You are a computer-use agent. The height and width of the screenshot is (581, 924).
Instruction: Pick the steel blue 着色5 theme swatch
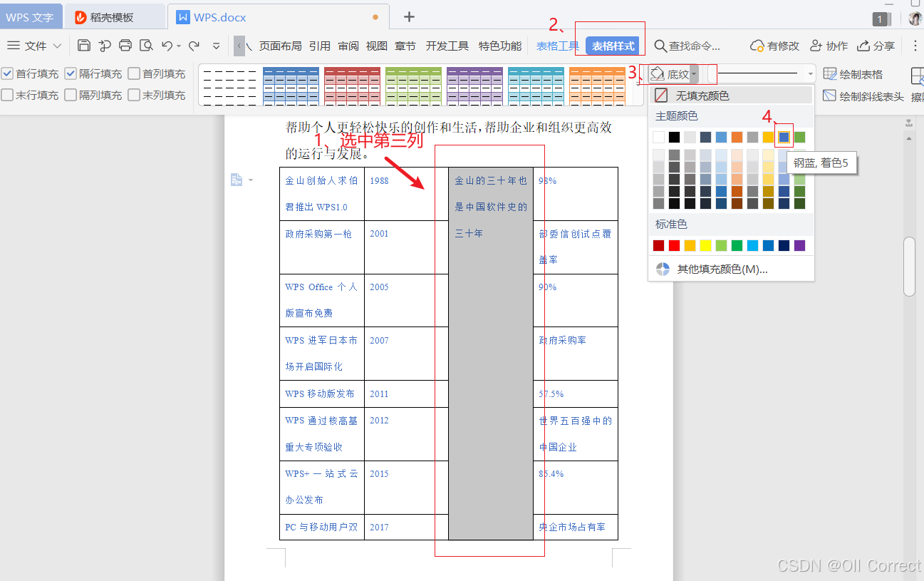coord(784,137)
